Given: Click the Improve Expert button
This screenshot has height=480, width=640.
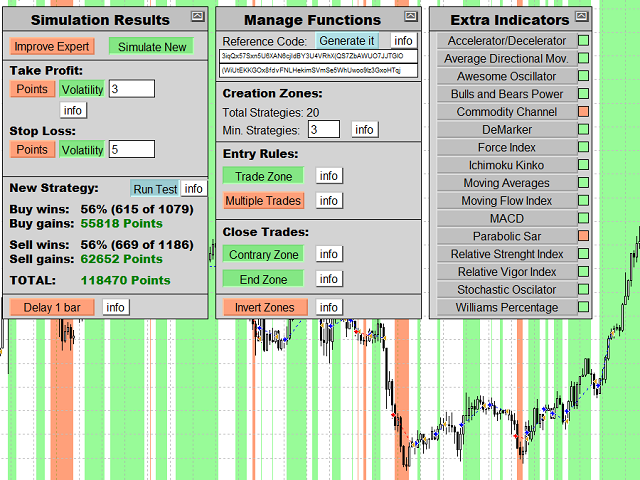Looking at the screenshot, I should point(53,47).
